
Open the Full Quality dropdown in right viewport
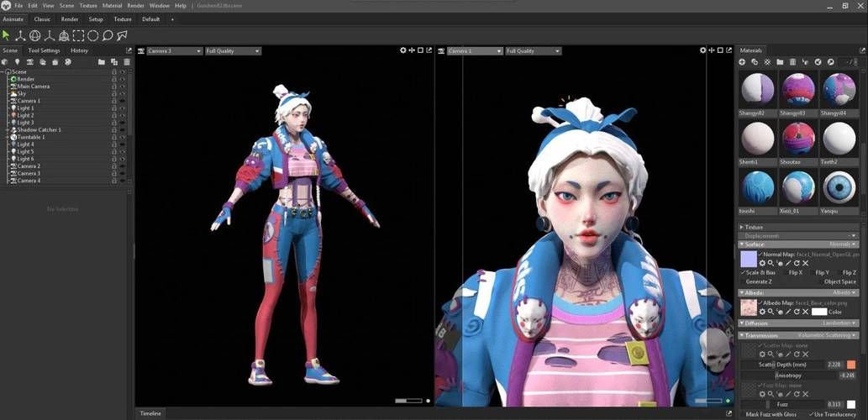[x=533, y=51]
